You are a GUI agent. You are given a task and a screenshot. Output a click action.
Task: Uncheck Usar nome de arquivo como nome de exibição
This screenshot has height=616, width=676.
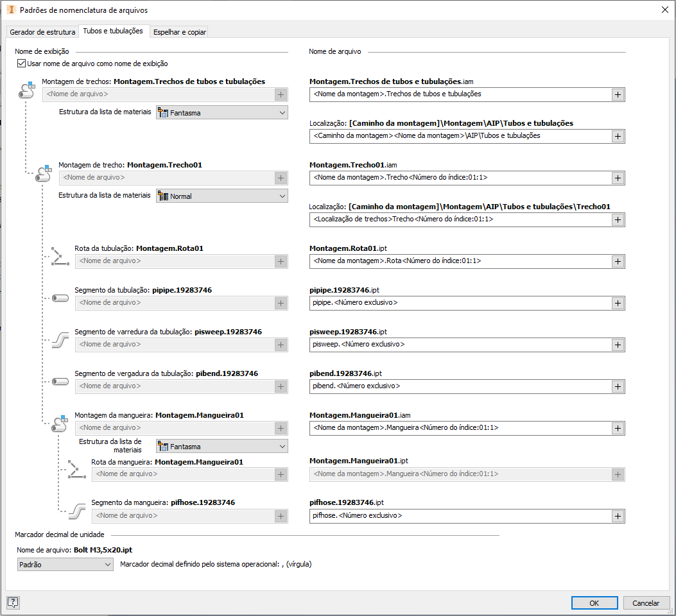click(x=22, y=64)
